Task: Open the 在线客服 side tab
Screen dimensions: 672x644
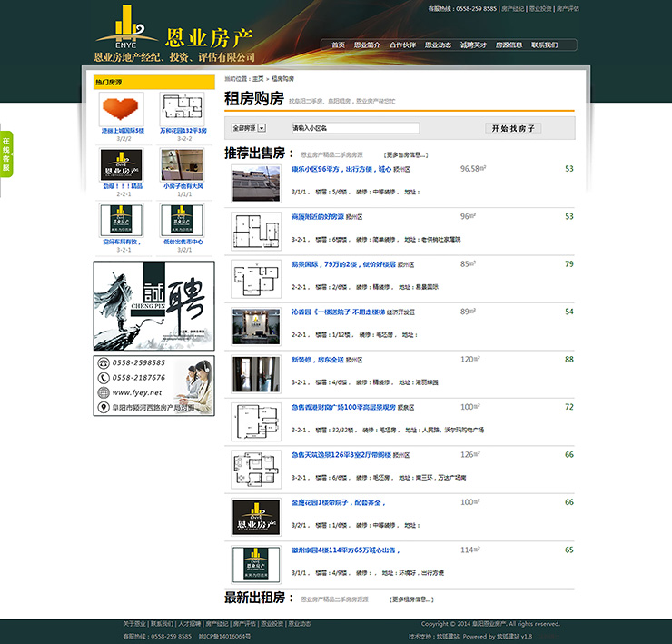Action: (x=6, y=154)
